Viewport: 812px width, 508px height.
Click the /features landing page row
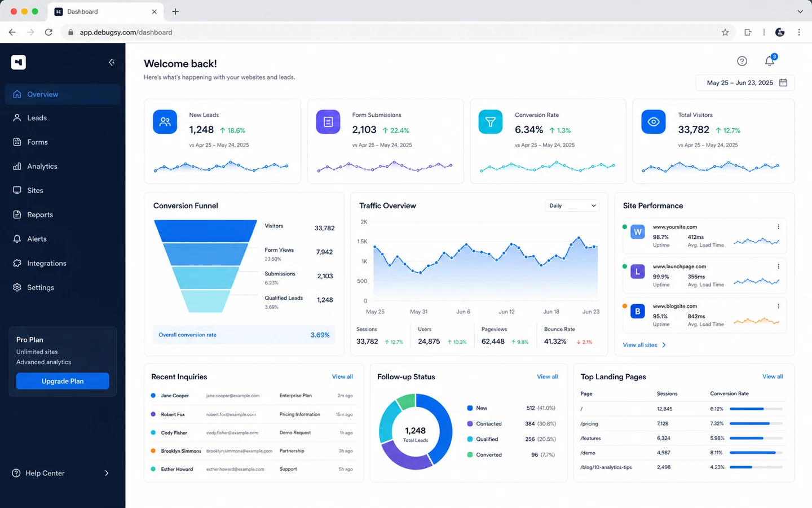(x=682, y=438)
